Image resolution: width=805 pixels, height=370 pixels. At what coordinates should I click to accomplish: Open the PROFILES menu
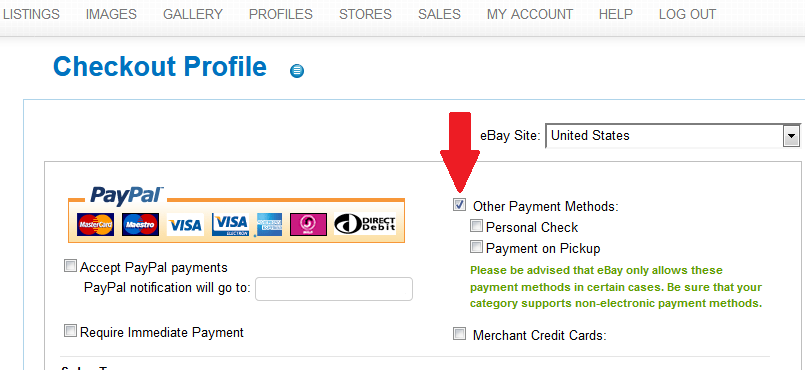281,14
